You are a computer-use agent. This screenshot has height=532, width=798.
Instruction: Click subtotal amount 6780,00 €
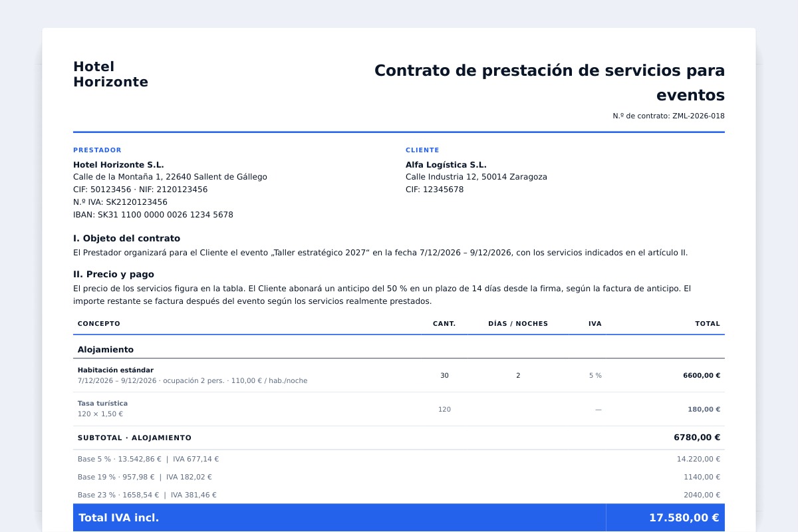[697, 438]
